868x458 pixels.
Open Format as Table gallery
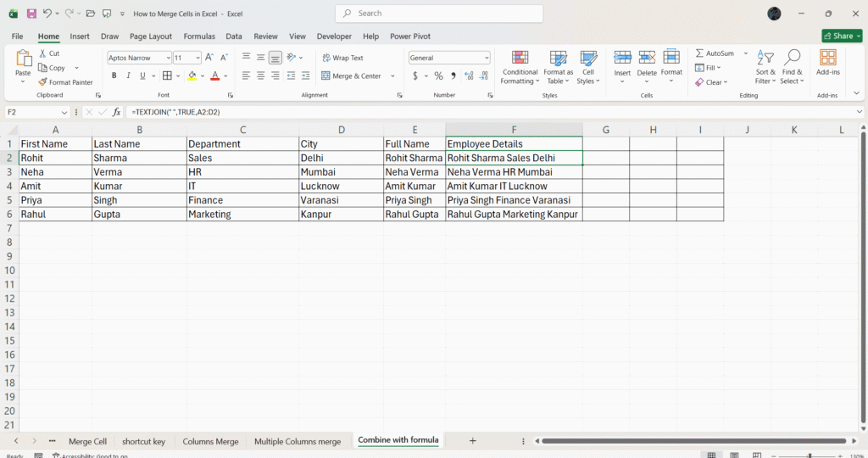[x=559, y=68]
